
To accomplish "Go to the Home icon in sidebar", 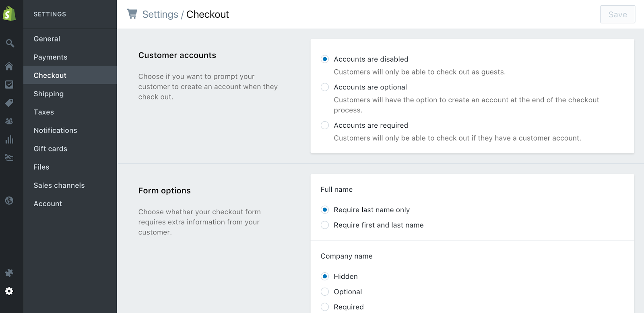I will tap(9, 66).
